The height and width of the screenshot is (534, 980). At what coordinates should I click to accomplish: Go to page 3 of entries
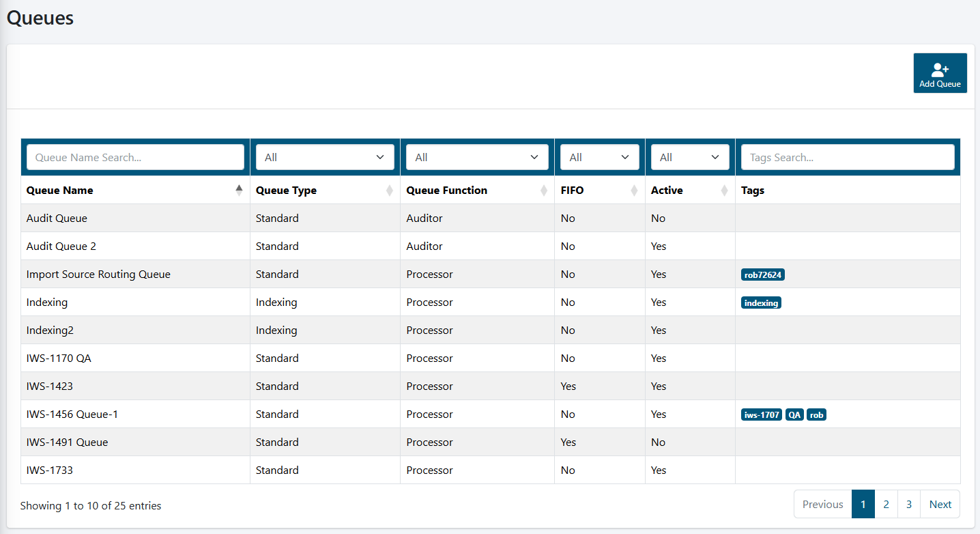[x=909, y=504]
